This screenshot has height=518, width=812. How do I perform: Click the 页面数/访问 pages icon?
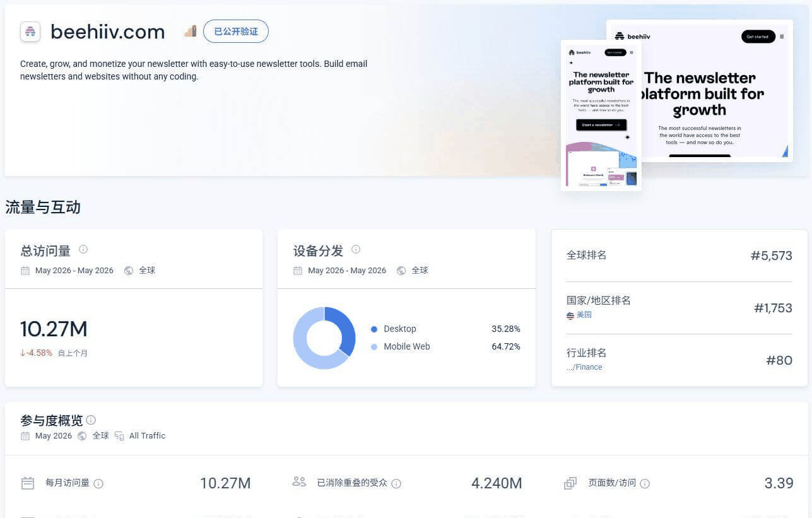(570, 483)
